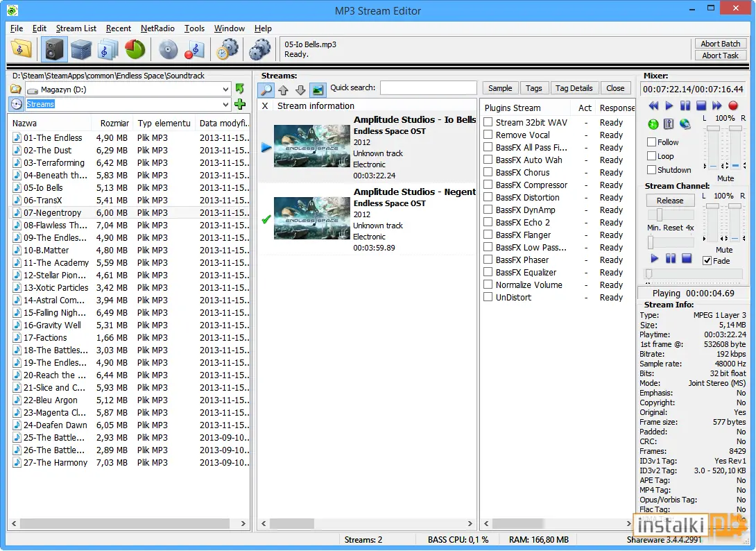Check the Stream 32bit WAV plugin

pos(488,122)
